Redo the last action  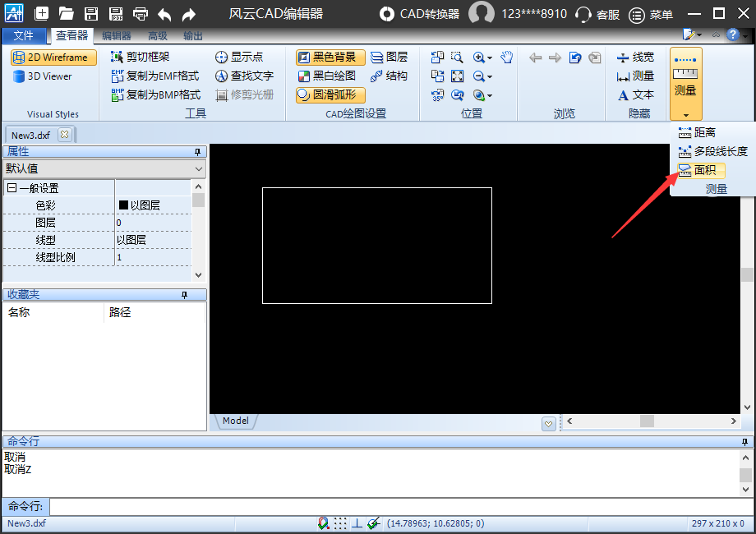(x=189, y=15)
